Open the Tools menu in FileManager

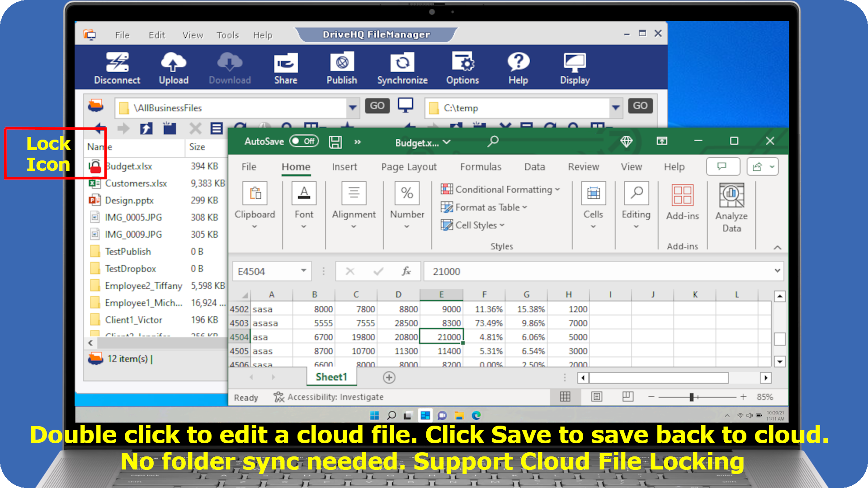tap(227, 35)
